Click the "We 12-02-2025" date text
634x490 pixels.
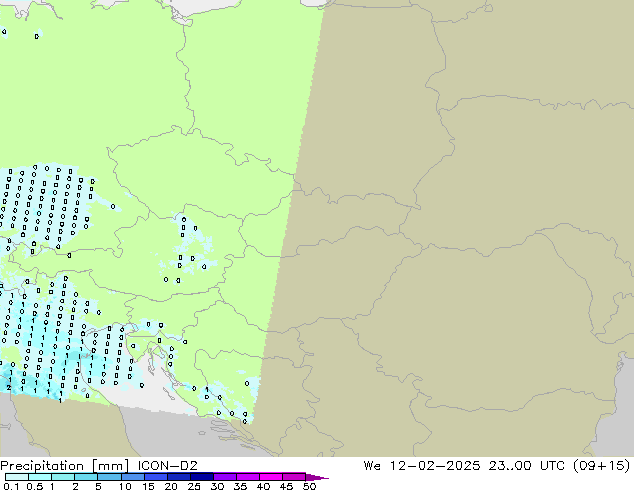(422, 465)
